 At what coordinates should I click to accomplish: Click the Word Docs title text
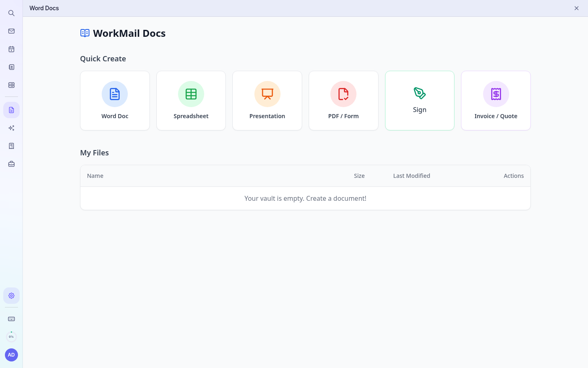44,8
